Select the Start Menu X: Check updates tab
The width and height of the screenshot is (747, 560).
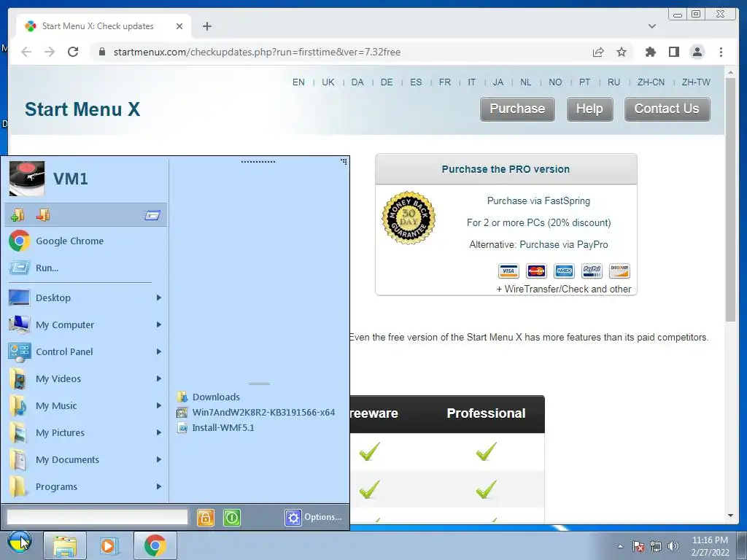104,26
